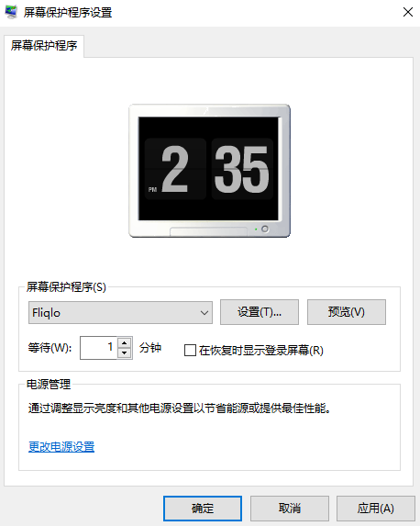Follow the 更改电源设置 link

click(61, 446)
